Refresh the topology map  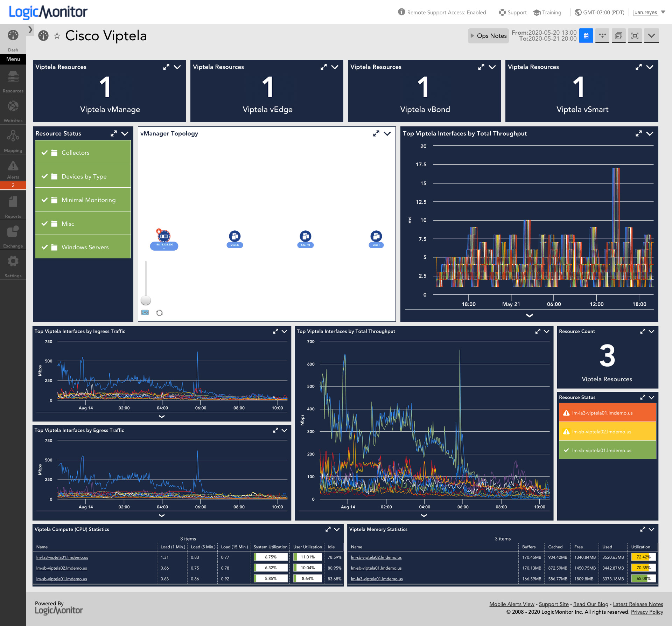[160, 313]
